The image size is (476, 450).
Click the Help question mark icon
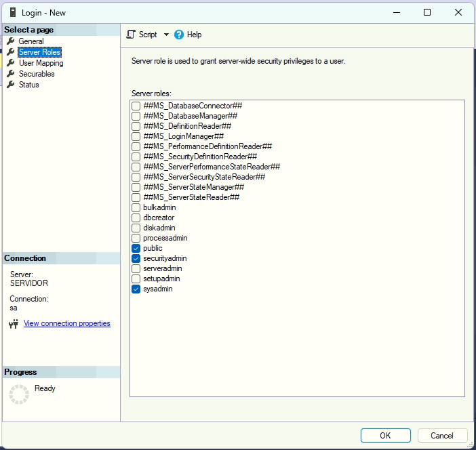coord(179,35)
